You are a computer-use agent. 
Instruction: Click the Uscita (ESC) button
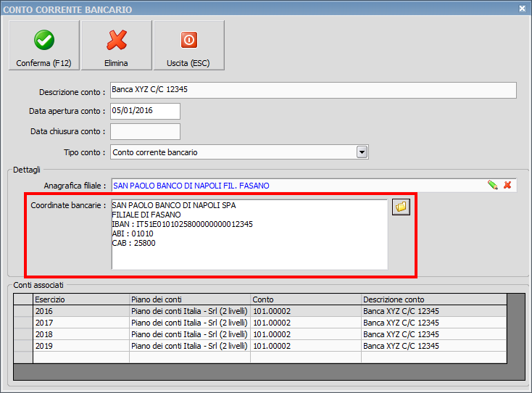188,46
